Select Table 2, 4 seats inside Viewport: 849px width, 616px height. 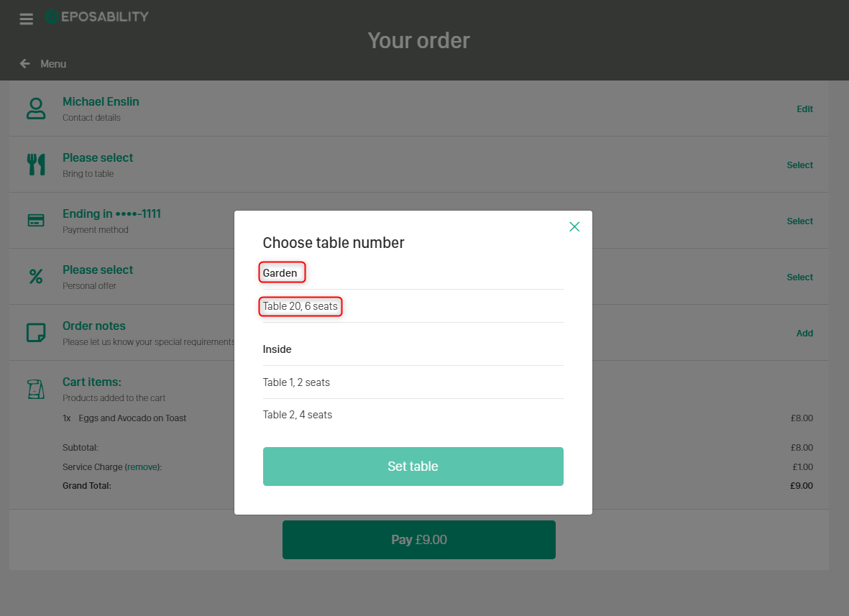(x=298, y=414)
